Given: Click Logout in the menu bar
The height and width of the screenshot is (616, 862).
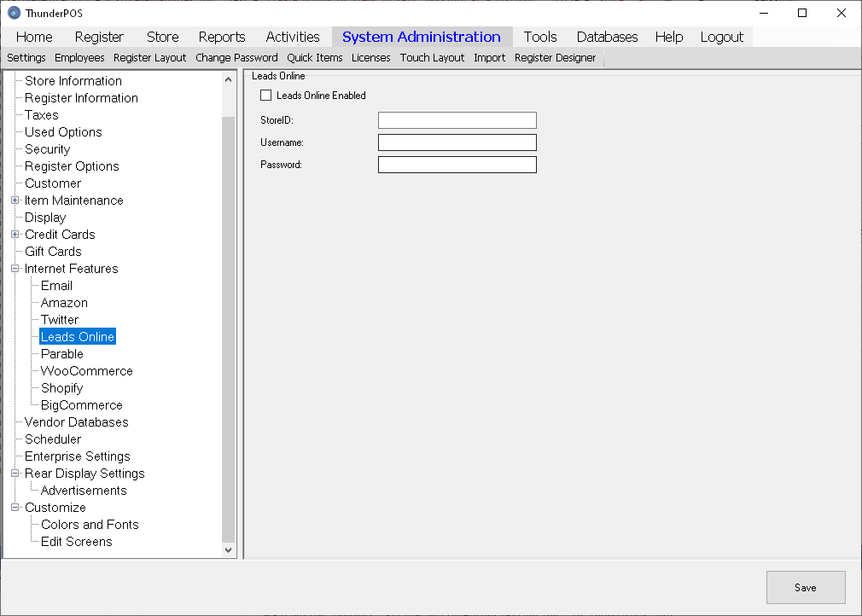Looking at the screenshot, I should [721, 37].
